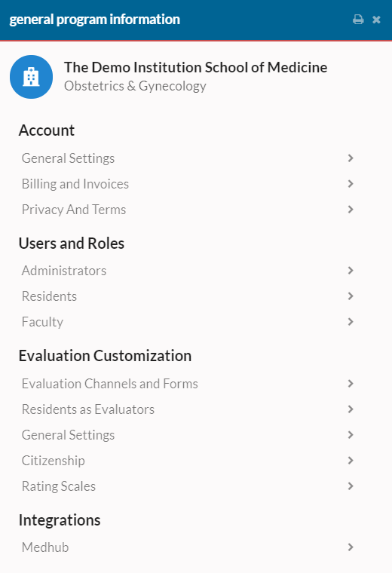Click the blue institution building icon
The width and height of the screenshot is (392, 573).
(31, 77)
